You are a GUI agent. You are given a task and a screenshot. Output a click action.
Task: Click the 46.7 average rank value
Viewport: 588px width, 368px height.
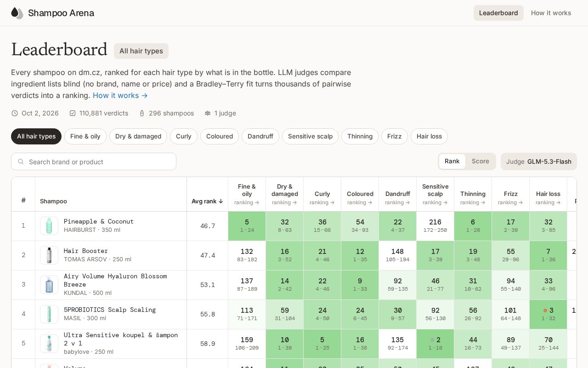click(x=208, y=226)
